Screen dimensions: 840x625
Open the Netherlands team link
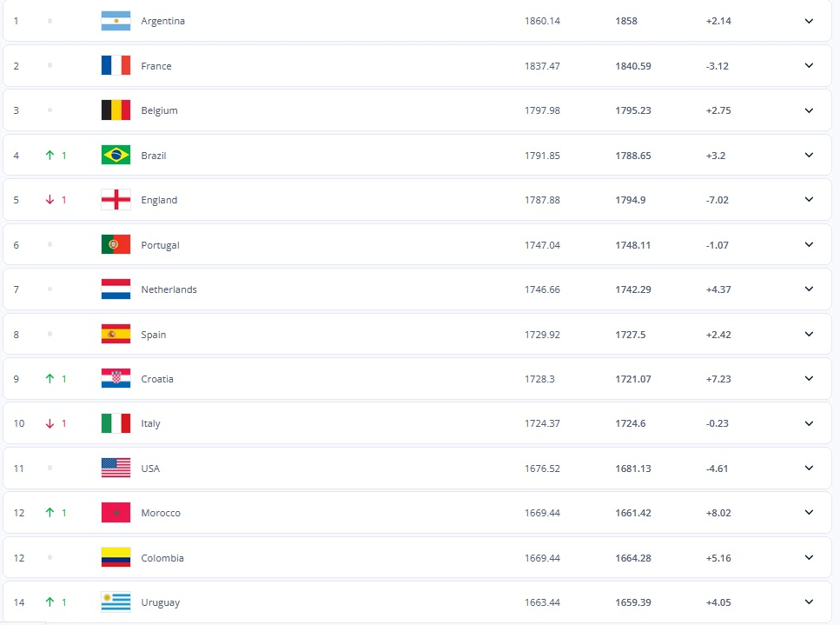pos(169,289)
